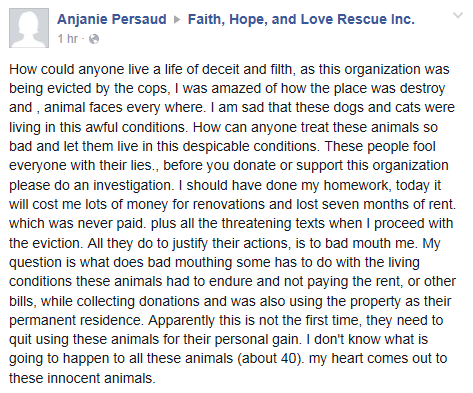Image resolution: width=473 pixels, height=393 pixels.
Task: Select the phrase 'despicable conditions'
Action: [251, 147]
